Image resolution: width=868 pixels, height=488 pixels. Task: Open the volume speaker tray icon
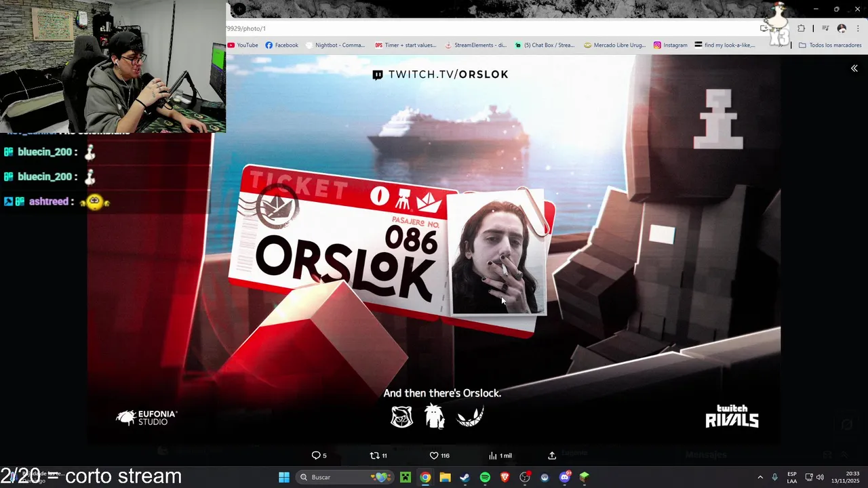point(820,477)
